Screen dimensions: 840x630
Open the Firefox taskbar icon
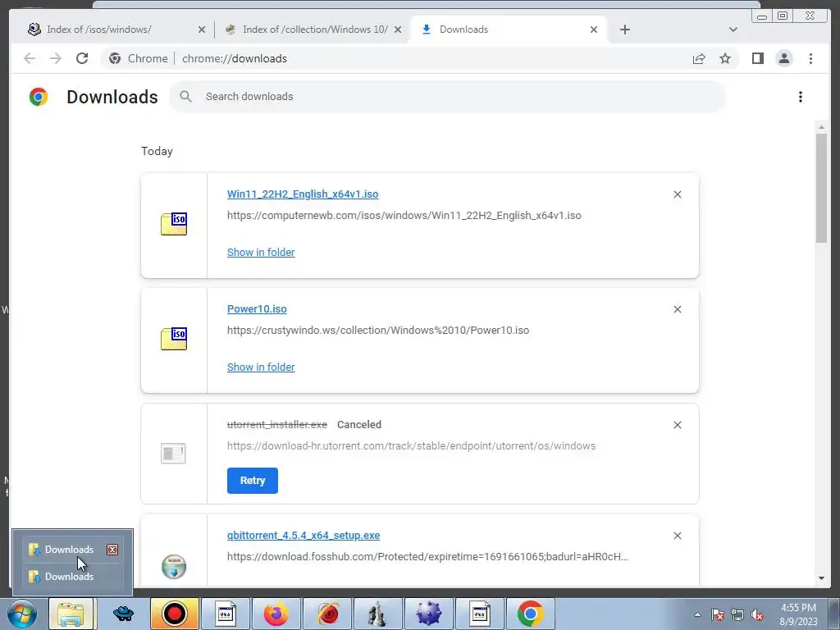pos(276,614)
